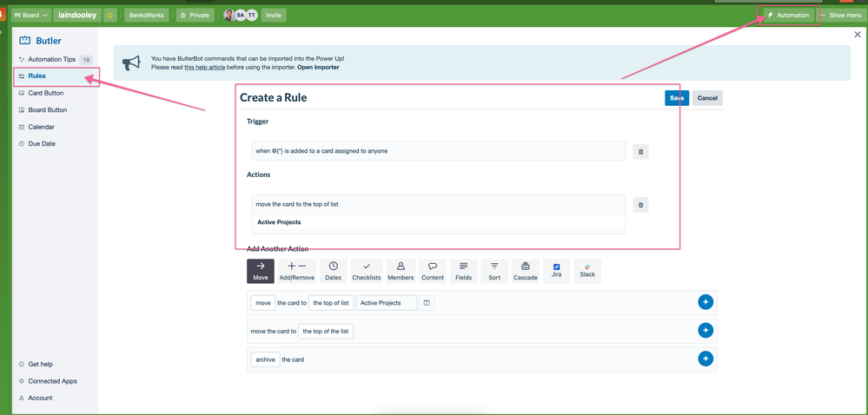The width and height of the screenshot is (868, 415).
Task: Close the Butler panel
Action: pos(858,35)
